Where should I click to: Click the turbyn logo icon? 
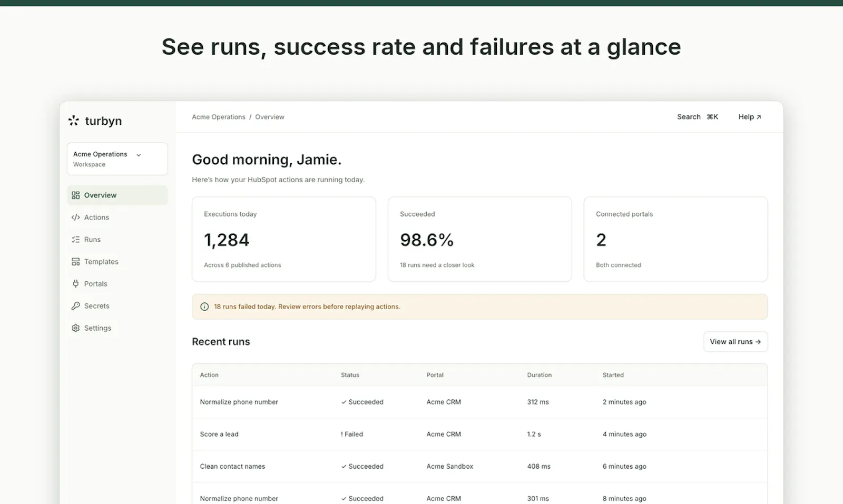[x=74, y=121]
